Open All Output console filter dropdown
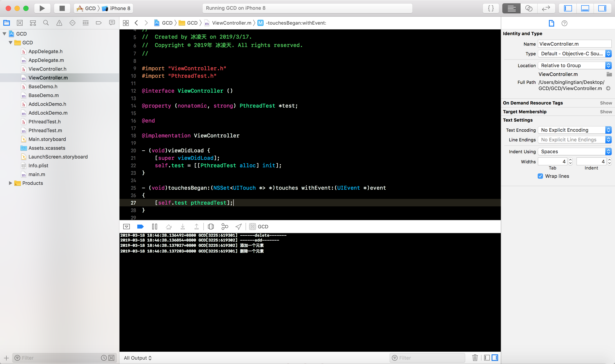This screenshot has width=615, height=364. 138,358
